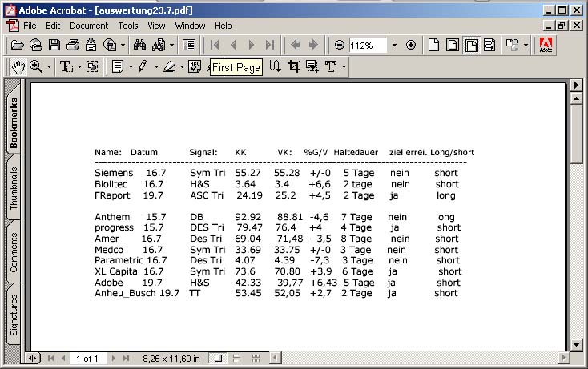Viewport: 588px width, 369px height.
Task: Open the Edit menu
Action: pos(53,26)
